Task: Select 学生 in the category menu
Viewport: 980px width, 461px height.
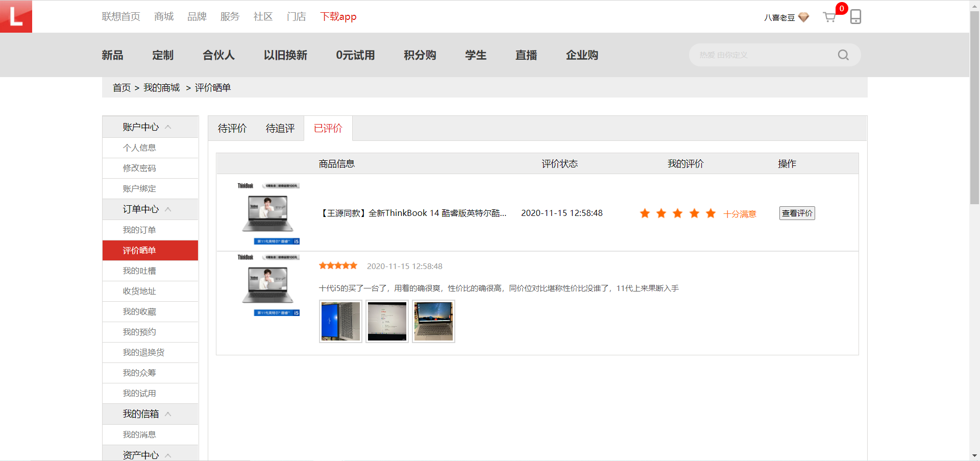Action: (x=476, y=55)
